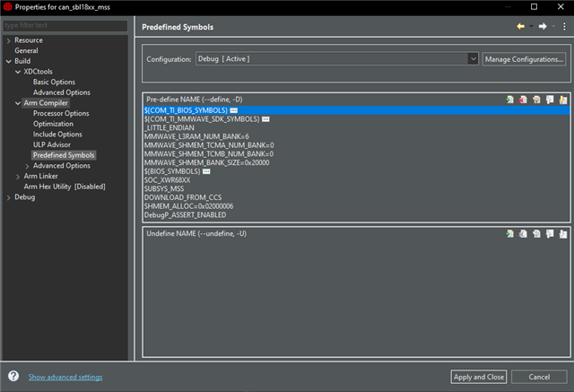Select Advanced Options under XDCtools

click(x=62, y=92)
